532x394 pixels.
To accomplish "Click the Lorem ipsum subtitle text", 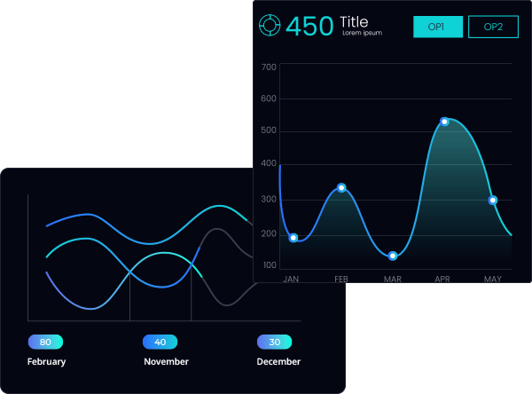I will click(x=362, y=34).
